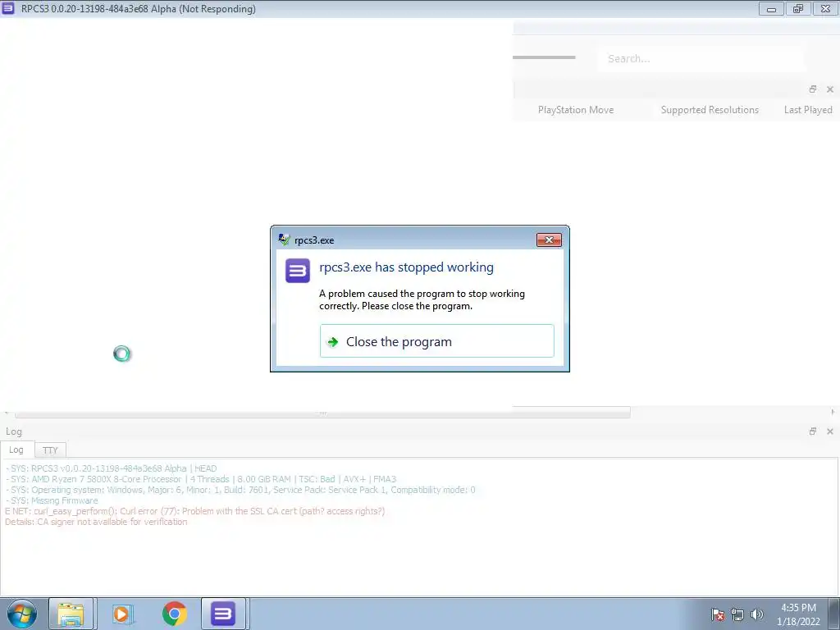Open Action Center flag icon in the tray
Screen dimensions: 840x630
tap(717, 614)
